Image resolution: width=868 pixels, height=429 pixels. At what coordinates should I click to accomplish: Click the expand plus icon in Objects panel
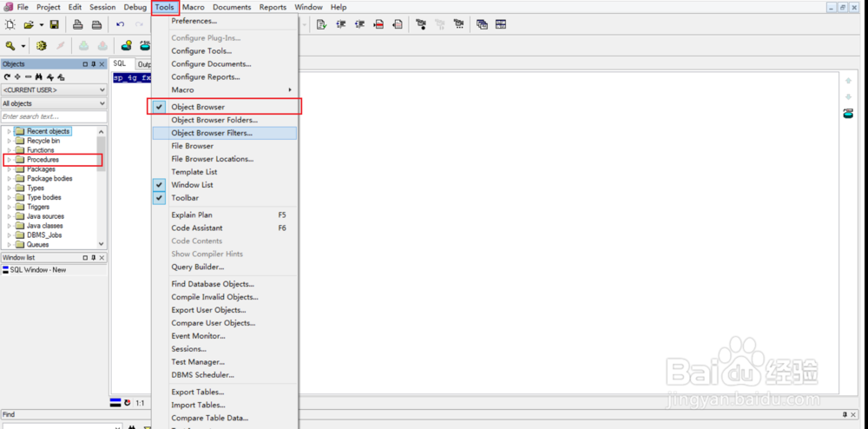tap(17, 77)
